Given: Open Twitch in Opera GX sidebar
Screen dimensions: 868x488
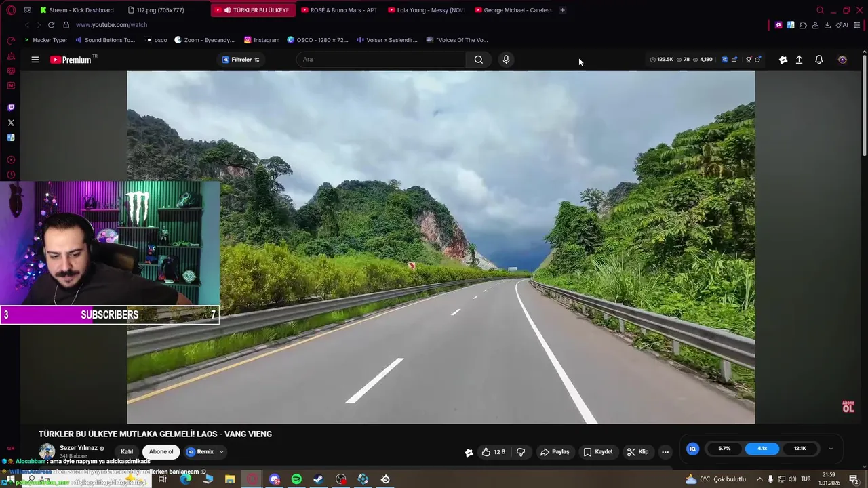Looking at the screenshot, I should pos(11,108).
